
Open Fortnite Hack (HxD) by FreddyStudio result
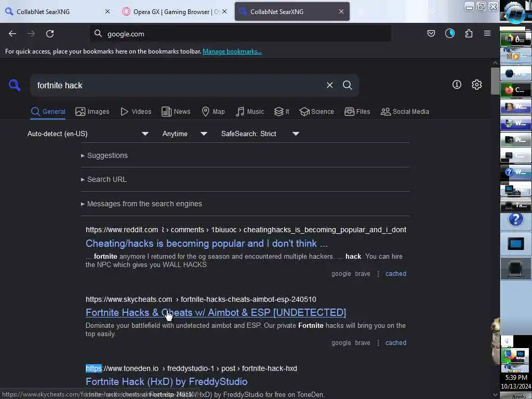(167, 382)
